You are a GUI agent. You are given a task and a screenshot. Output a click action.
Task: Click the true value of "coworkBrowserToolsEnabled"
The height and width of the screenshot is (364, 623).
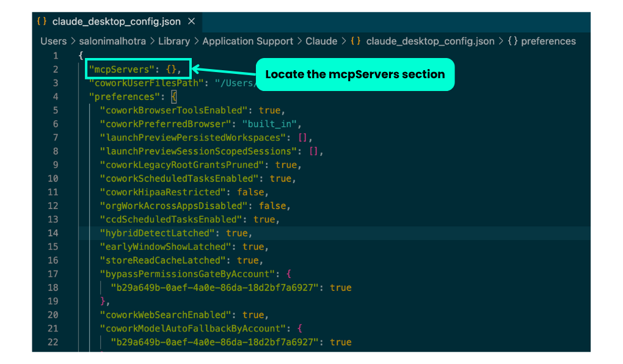tap(269, 111)
